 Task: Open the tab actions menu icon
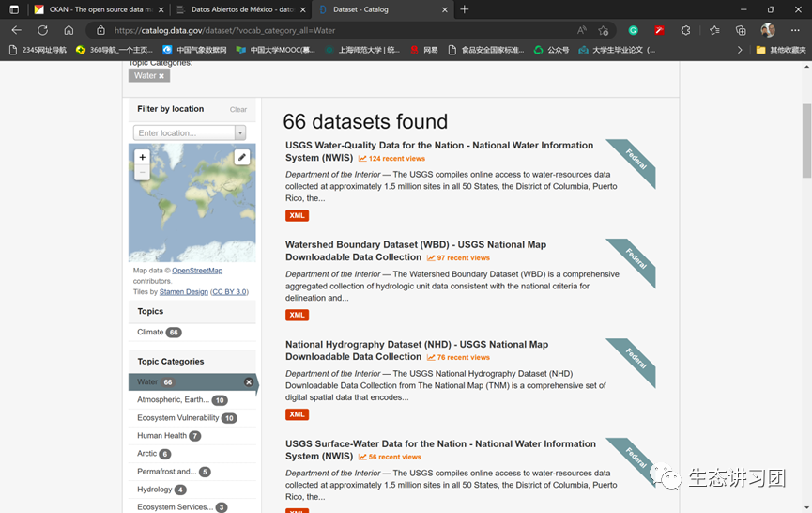click(x=14, y=9)
